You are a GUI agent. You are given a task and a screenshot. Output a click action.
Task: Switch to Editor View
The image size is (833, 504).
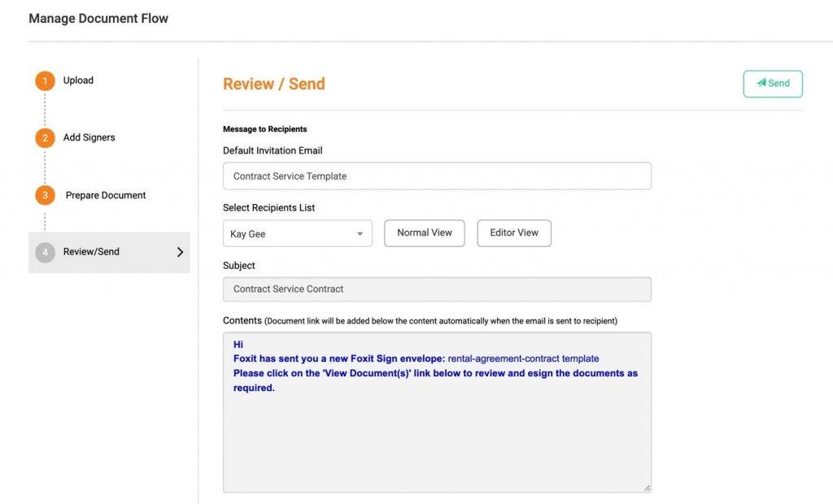tap(514, 233)
